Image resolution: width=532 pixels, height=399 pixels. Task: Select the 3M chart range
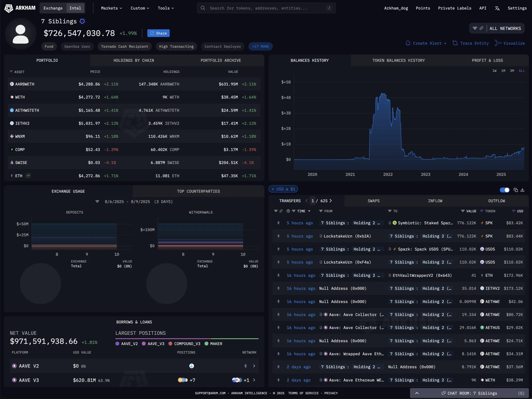512,70
